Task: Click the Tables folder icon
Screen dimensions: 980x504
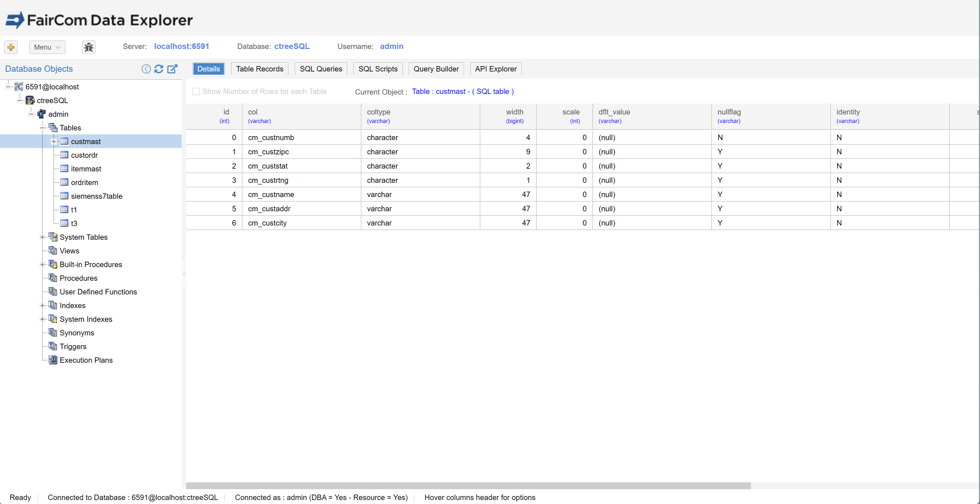Action: tap(53, 128)
